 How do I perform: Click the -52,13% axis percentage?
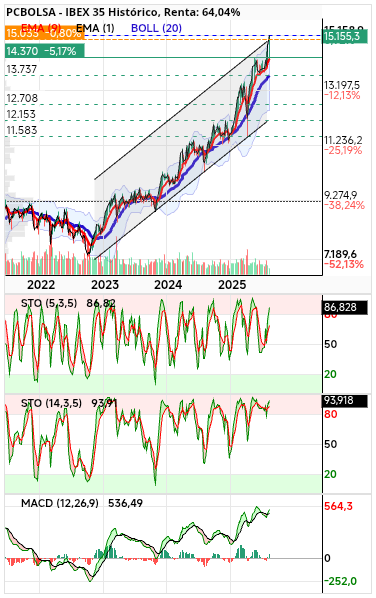[344, 264]
